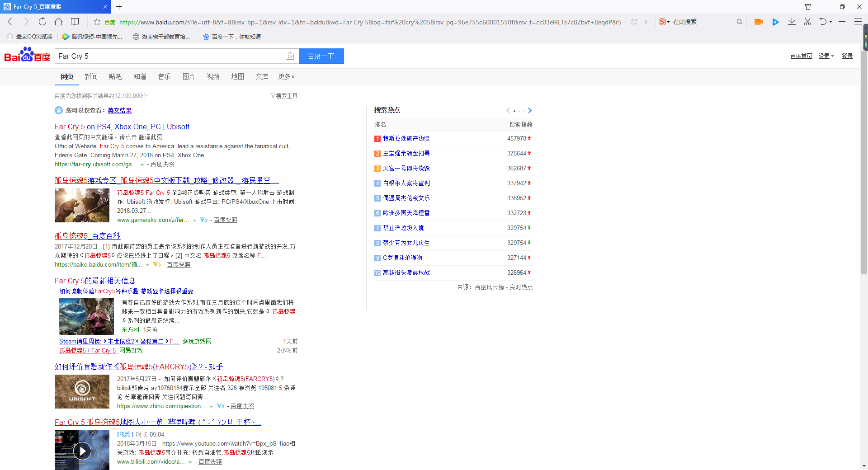This screenshot has width=868, height=470.
Task: Open the 更多 more categories
Action: 286,76
